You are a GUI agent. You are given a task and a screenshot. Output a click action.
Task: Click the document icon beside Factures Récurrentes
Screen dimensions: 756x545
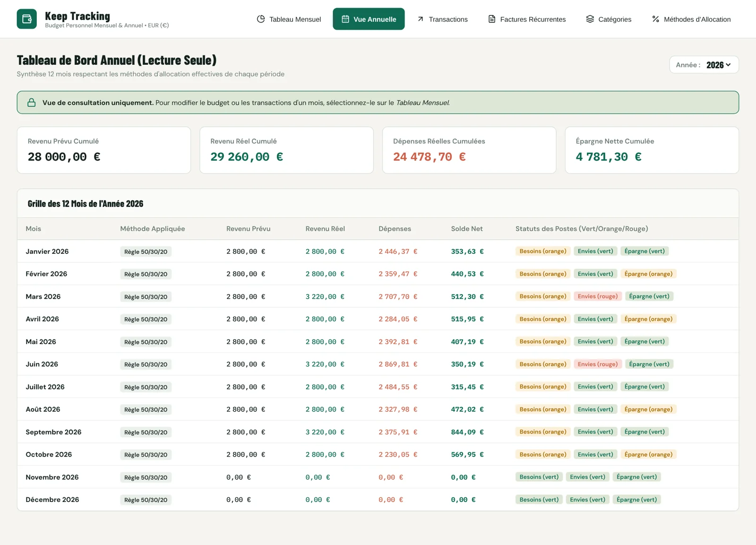click(492, 19)
